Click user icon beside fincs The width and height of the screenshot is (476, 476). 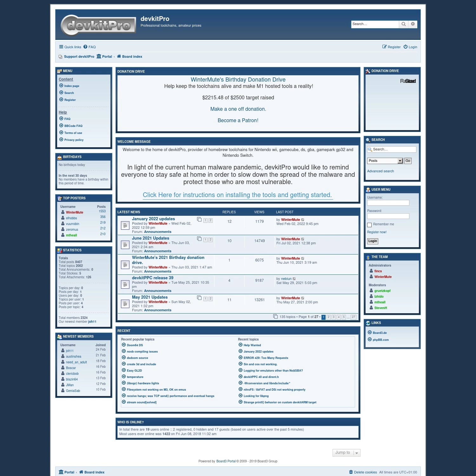pos(371,271)
